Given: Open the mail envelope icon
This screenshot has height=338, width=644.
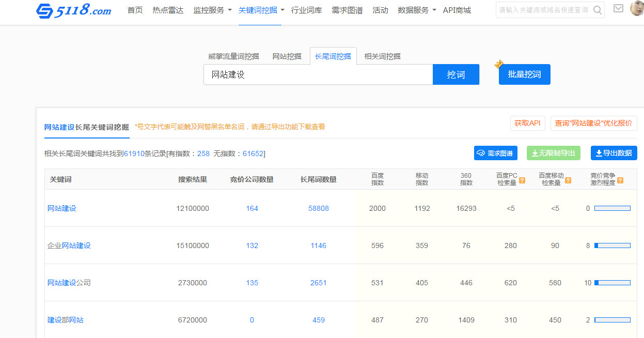Looking at the screenshot, I should pyautogui.click(x=618, y=9).
